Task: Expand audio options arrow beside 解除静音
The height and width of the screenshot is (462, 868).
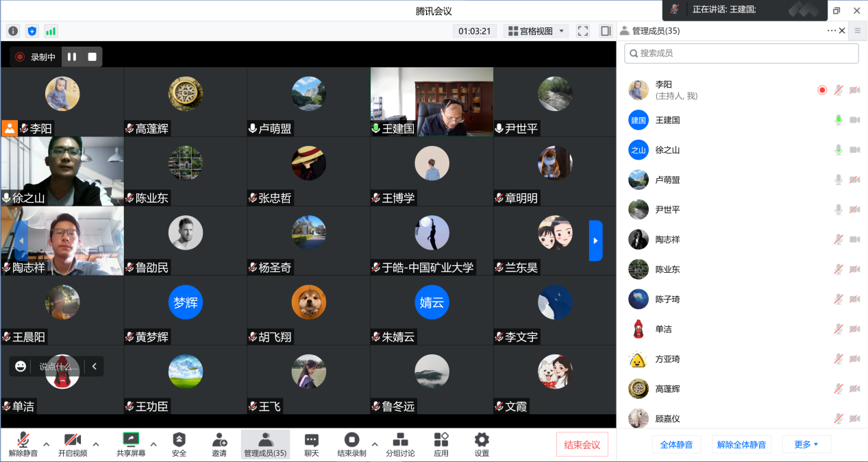Action: 47,444
